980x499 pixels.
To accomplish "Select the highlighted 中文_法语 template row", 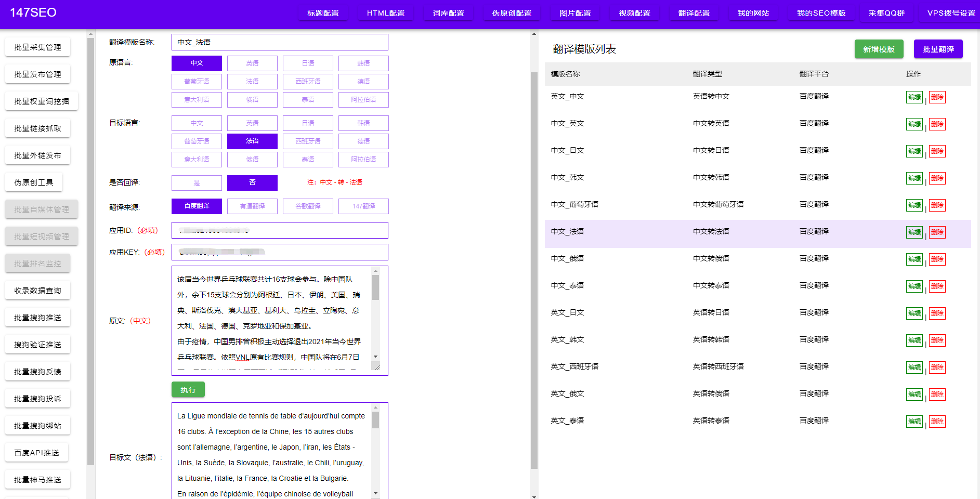I will coord(676,232).
